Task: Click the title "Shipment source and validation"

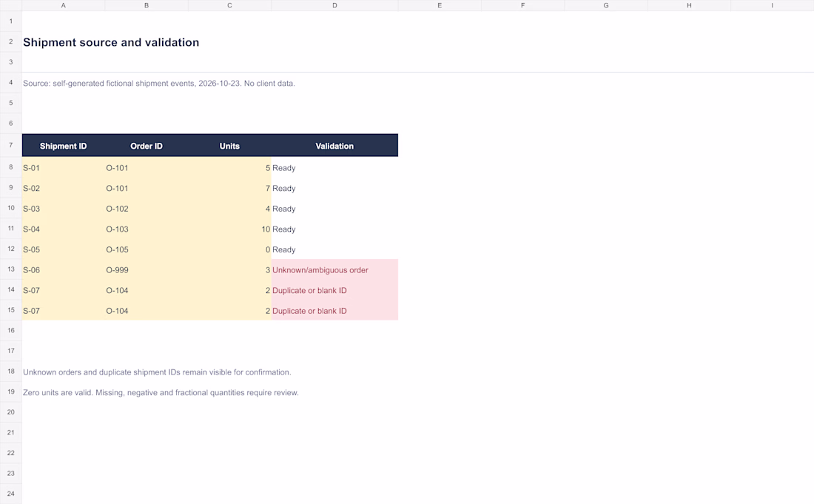Action: coord(111,43)
